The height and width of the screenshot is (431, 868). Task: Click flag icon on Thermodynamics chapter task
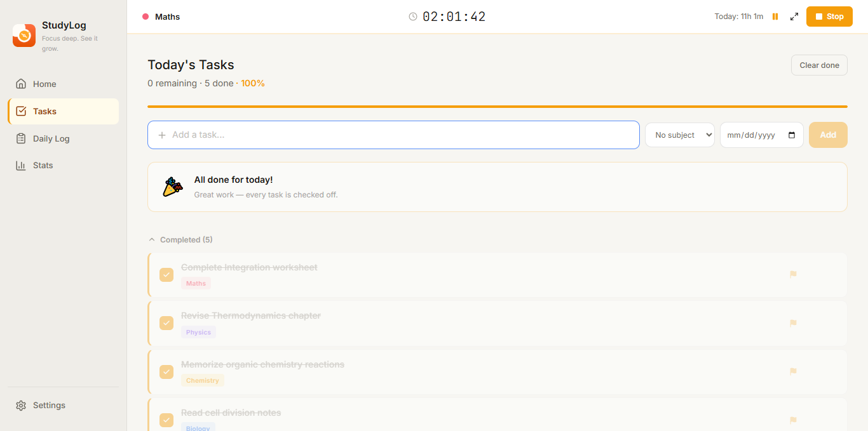click(793, 323)
